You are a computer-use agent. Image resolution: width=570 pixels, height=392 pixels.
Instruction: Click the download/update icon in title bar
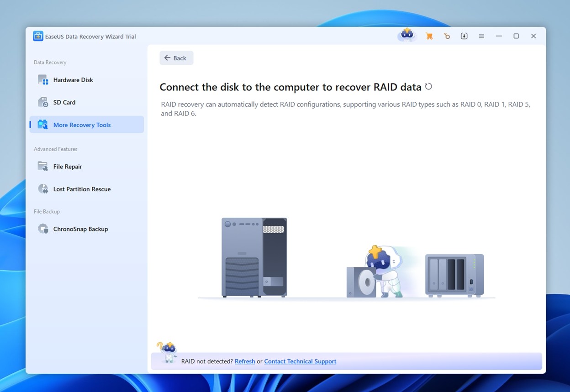[464, 36]
